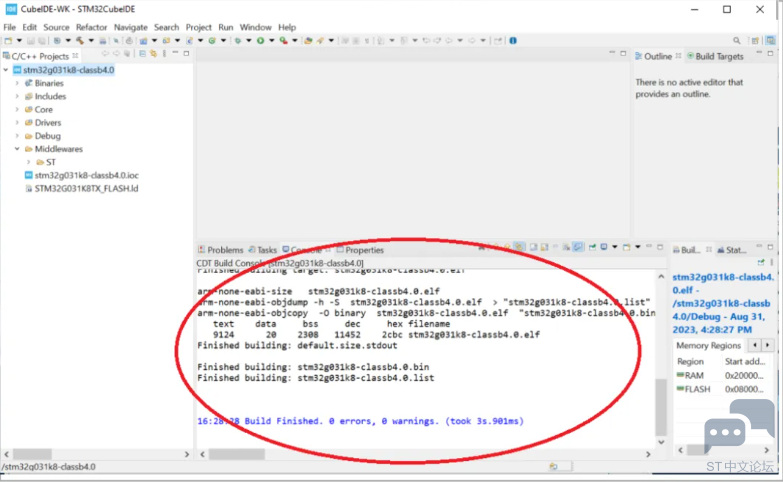Click the console horizontal scrollbar thumb
Viewport: 783px width, 482px height.
[237, 454]
